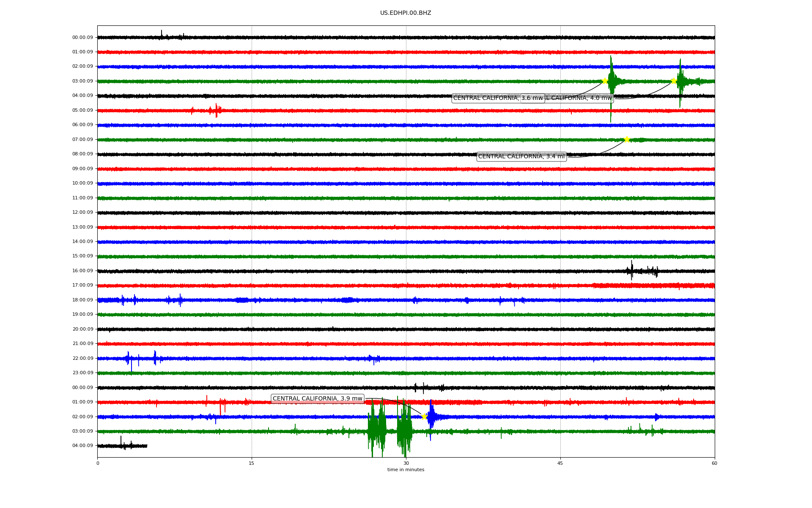Click the 12:00:09 time label
812x508 pixels.
[82, 213]
